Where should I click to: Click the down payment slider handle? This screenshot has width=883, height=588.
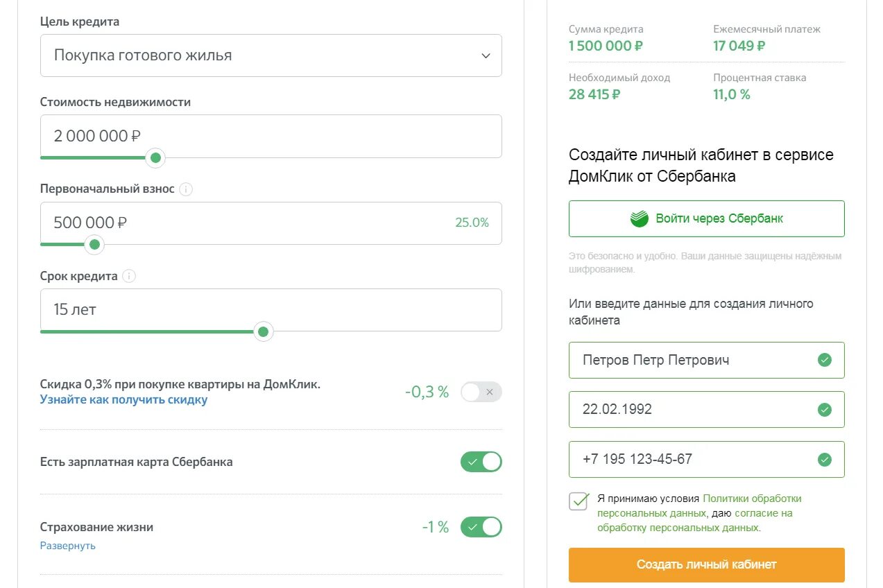tap(94, 245)
